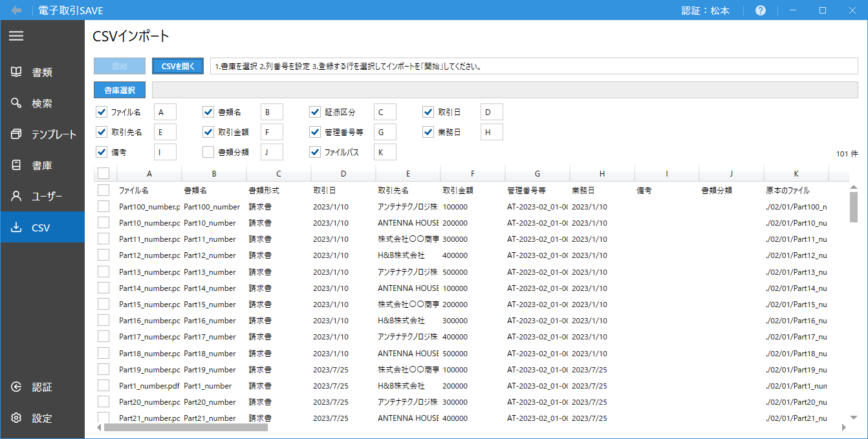Open 書類 from the sidebar
Image resolution: width=868 pixels, height=439 pixels.
pyautogui.click(x=42, y=72)
